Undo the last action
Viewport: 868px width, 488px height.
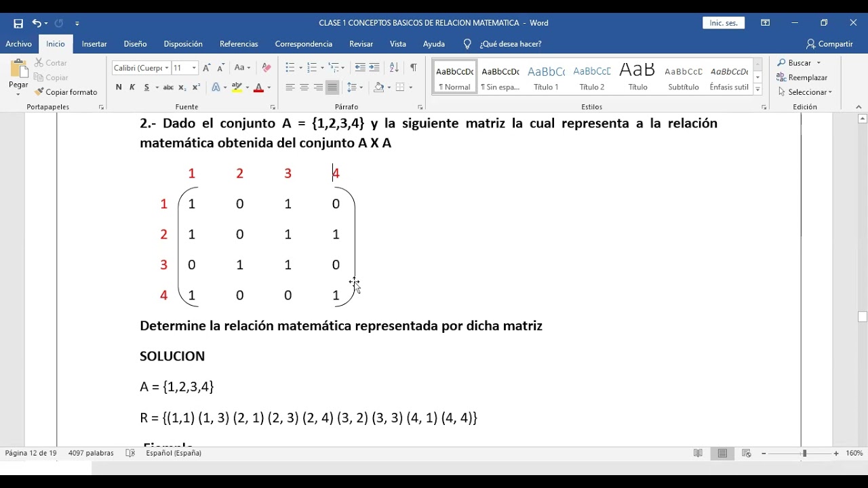(36, 23)
